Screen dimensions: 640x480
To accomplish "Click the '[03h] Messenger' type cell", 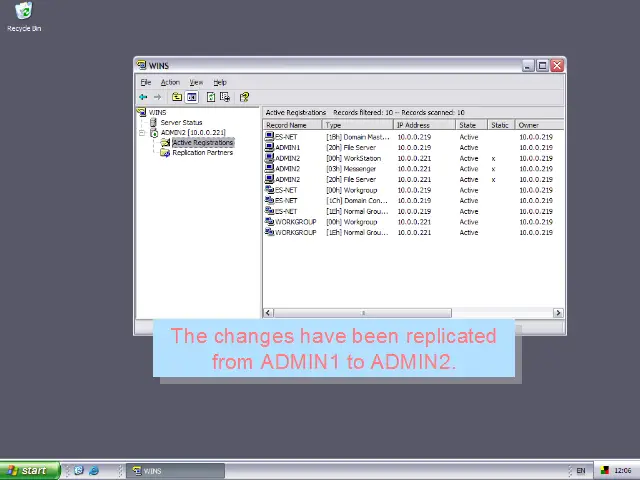I will (351, 169).
